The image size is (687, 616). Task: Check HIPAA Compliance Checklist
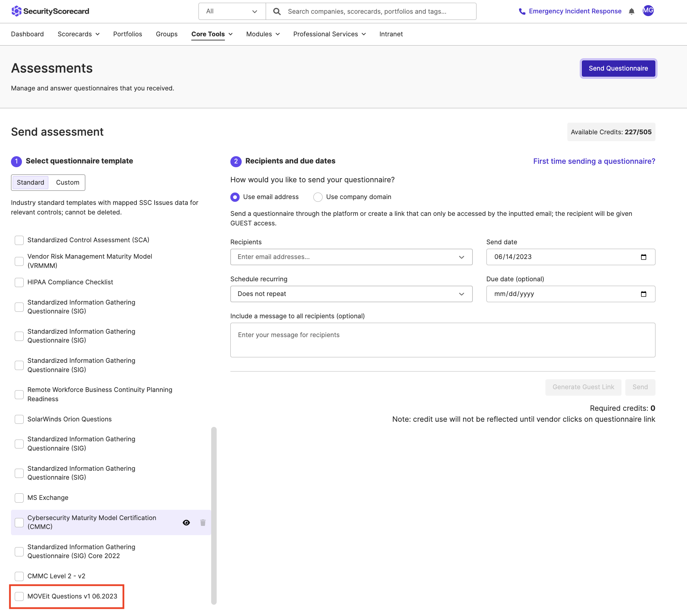pyautogui.click(x=19, y=282)
